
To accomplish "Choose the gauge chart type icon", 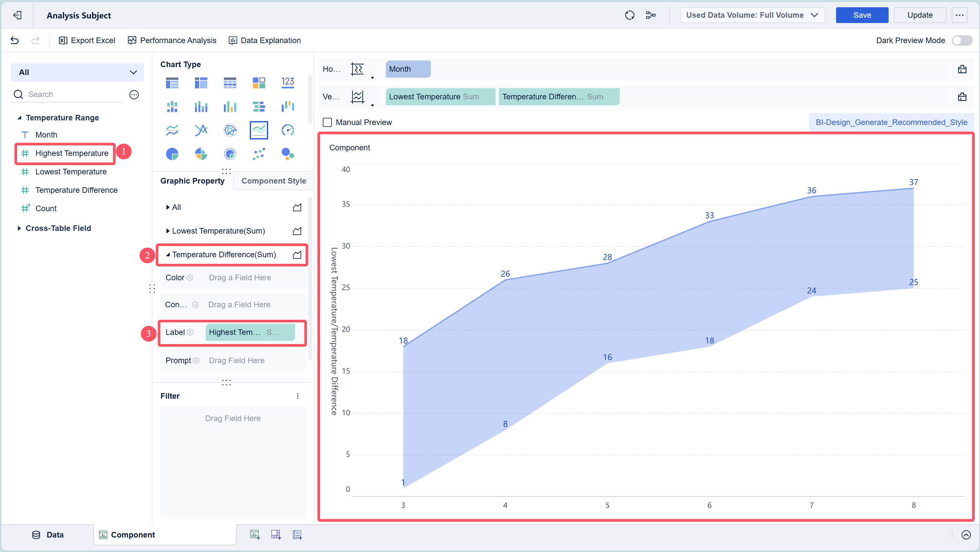I will [288, 130].
